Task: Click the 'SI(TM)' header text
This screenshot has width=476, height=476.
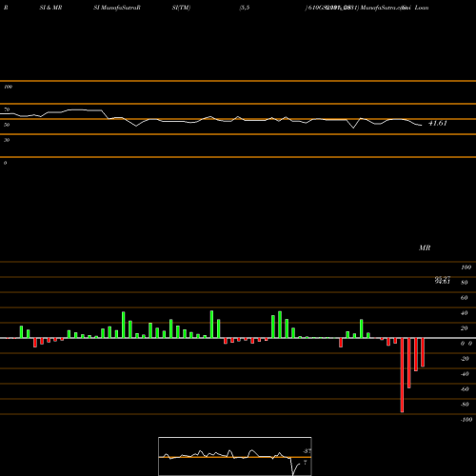Action: pos(181,8)
